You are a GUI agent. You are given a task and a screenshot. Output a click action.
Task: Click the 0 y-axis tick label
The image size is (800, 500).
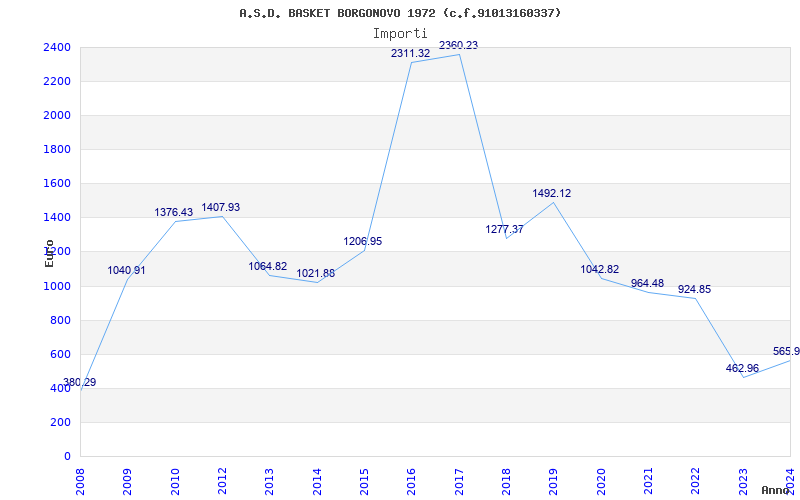pyautogui.click(x=67, y=457)
